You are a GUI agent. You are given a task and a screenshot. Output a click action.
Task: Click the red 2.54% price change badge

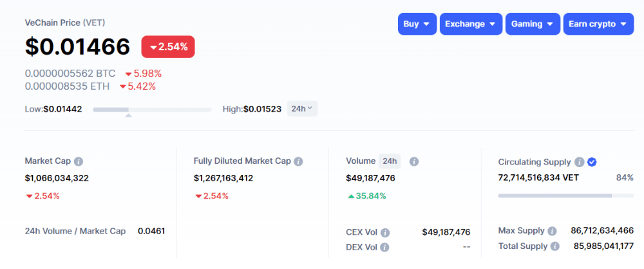(x=168, y=46)
